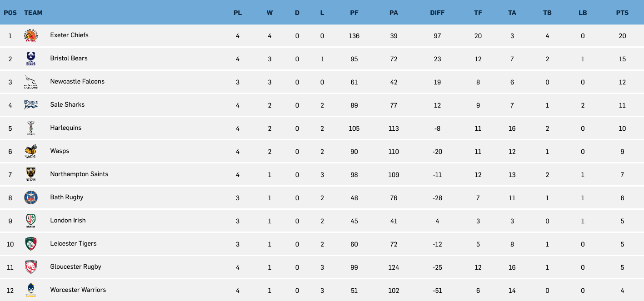The image size is (644, 301).
Task: Open the Exeter Chiefs team name link
Action: click(70, 35)
